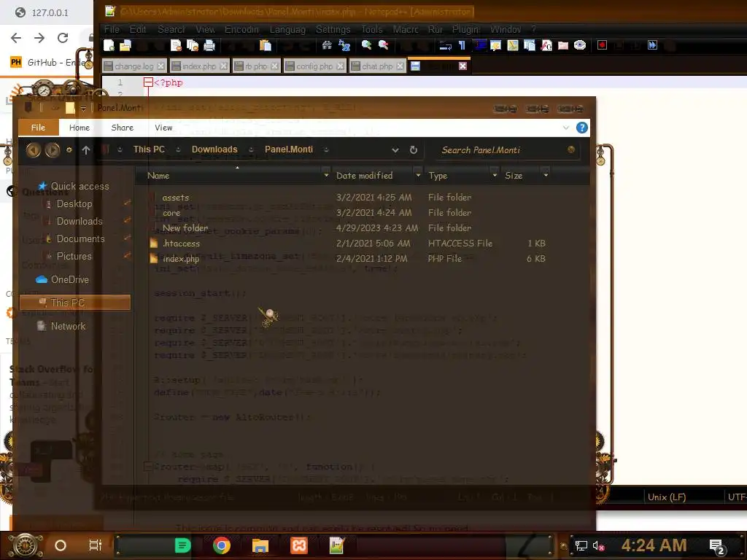
Task: Select the assets folder in file list
Action: pos(175,198)
